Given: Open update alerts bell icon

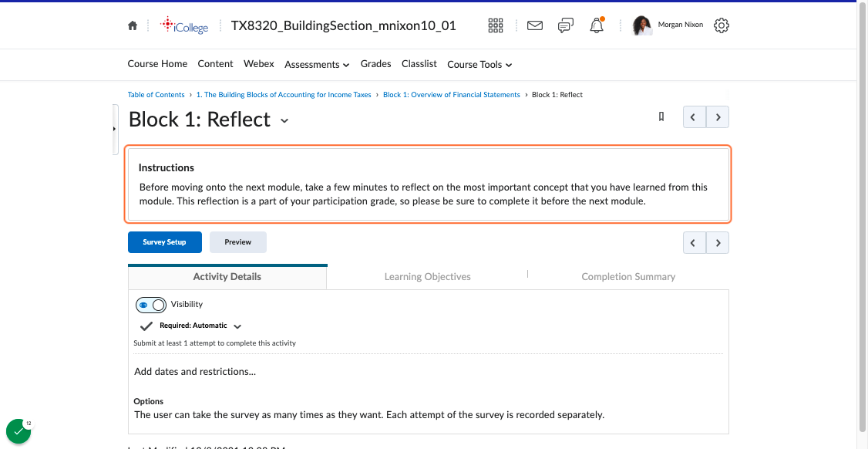Looking at the screenshot, I should point(596,25).
